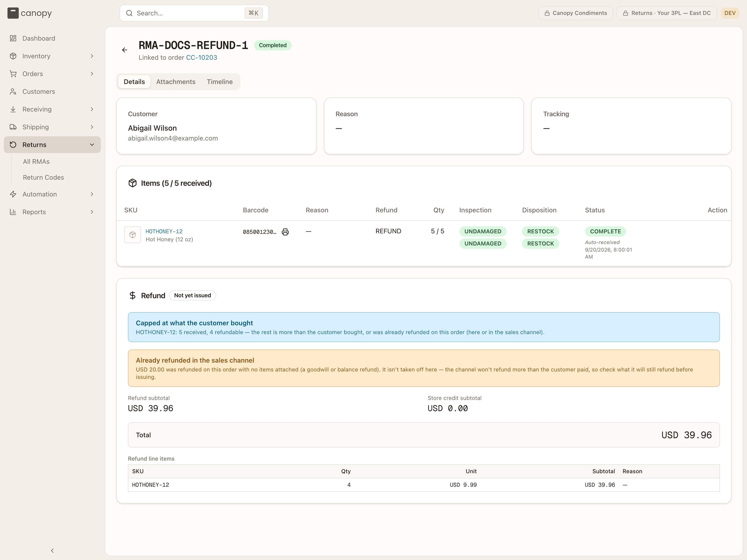Image resolution: width=747 pixels, height=560 pixels.
Task: Switch to the Attachments tab
Action: (x=176, y=82)
